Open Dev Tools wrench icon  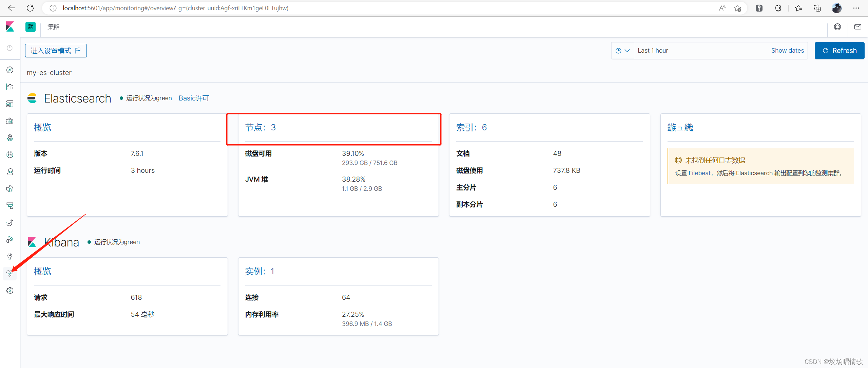10,256
